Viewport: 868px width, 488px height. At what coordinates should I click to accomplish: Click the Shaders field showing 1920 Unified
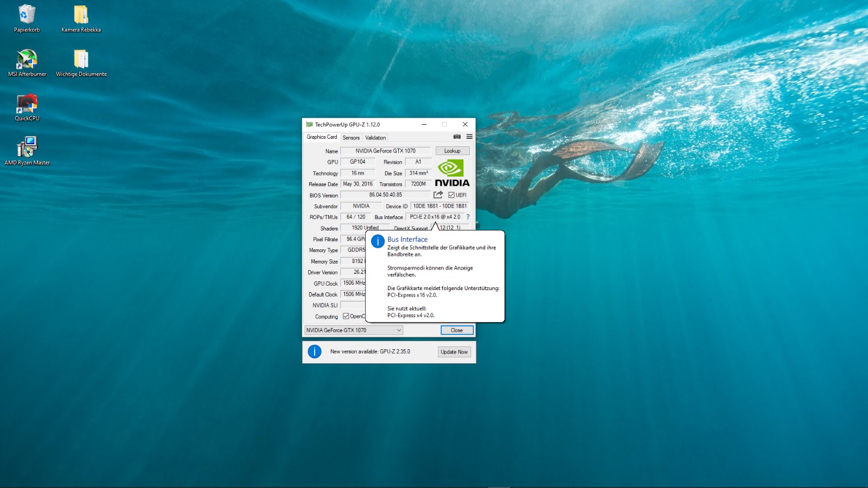point(365,228)
